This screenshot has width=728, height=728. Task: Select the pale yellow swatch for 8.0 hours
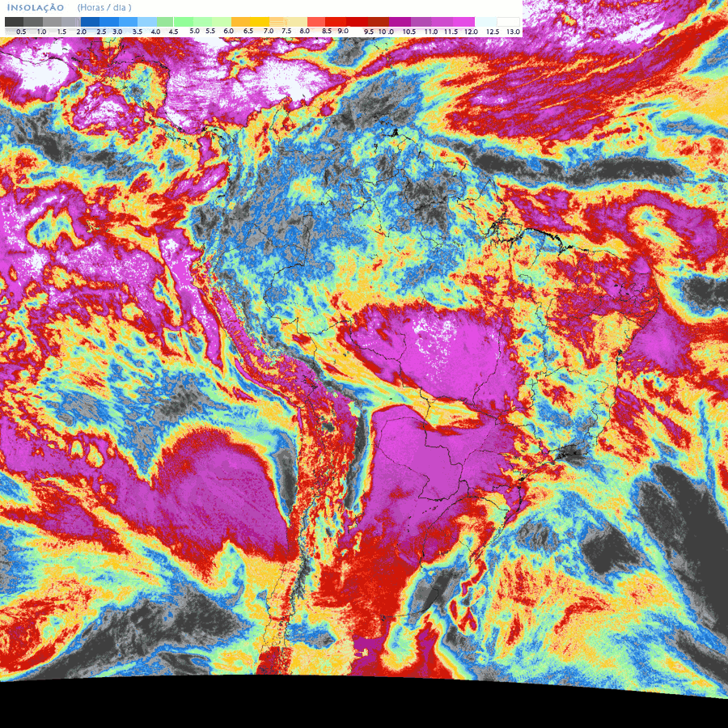coord(298,22)
